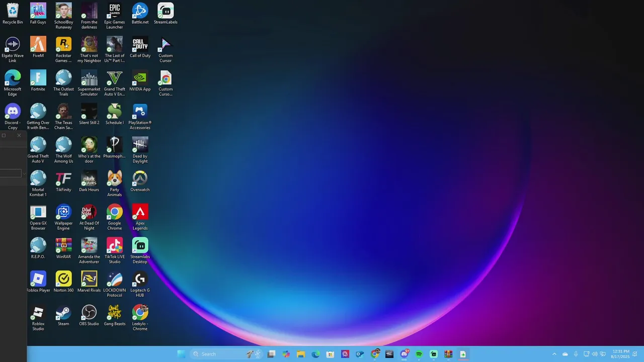Show hidden system tray icons
644x362 pixels.
(554, 354)
